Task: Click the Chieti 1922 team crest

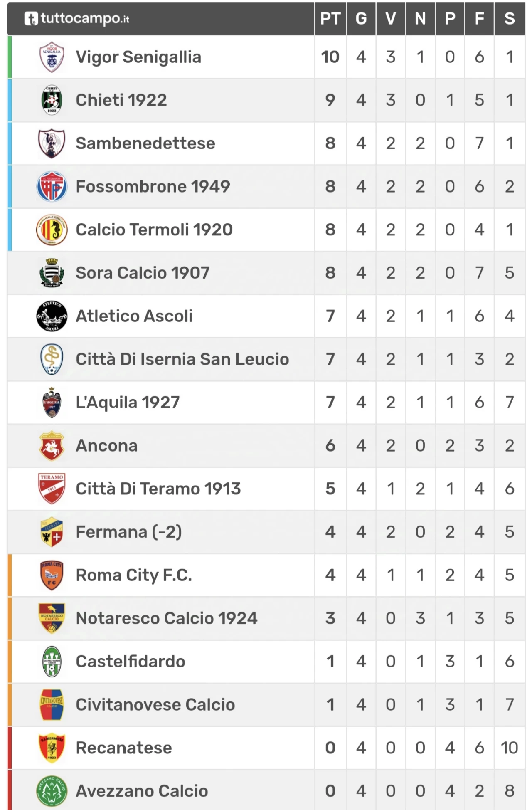Action: [52, 100]
